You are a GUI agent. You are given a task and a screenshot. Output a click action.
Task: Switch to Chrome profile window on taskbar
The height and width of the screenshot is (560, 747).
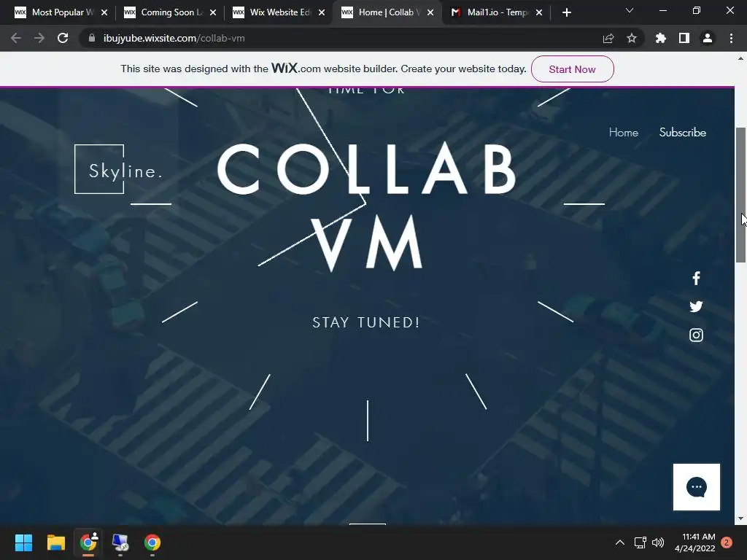(x=88, y=542)
